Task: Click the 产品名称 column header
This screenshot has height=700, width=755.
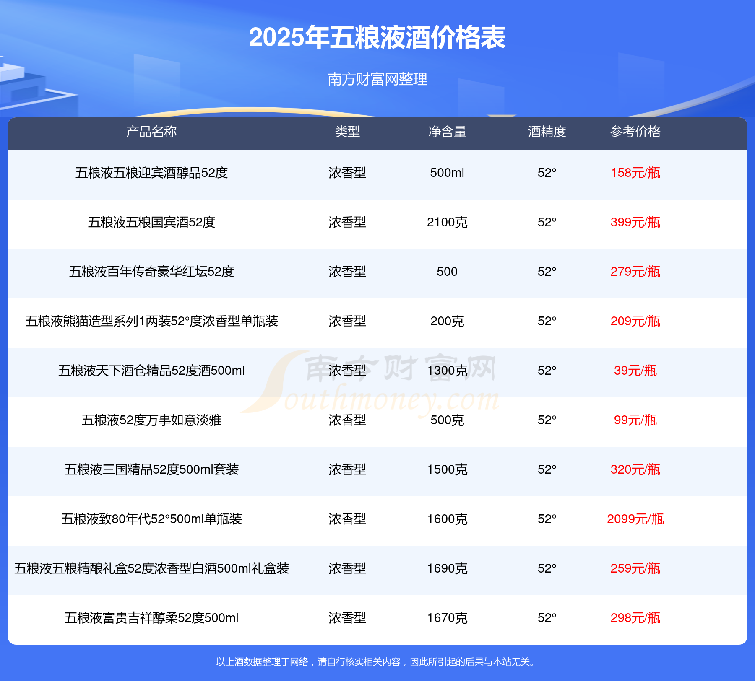Action: point(151,132)
